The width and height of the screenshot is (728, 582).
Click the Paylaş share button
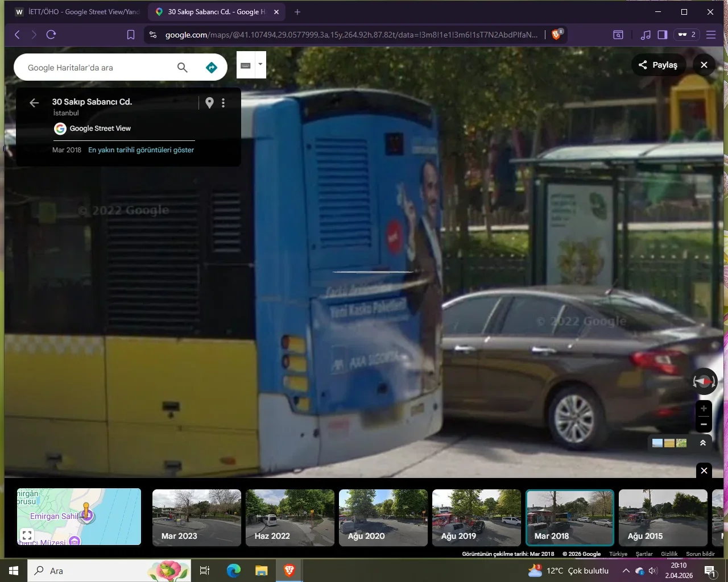coord(658,65)
